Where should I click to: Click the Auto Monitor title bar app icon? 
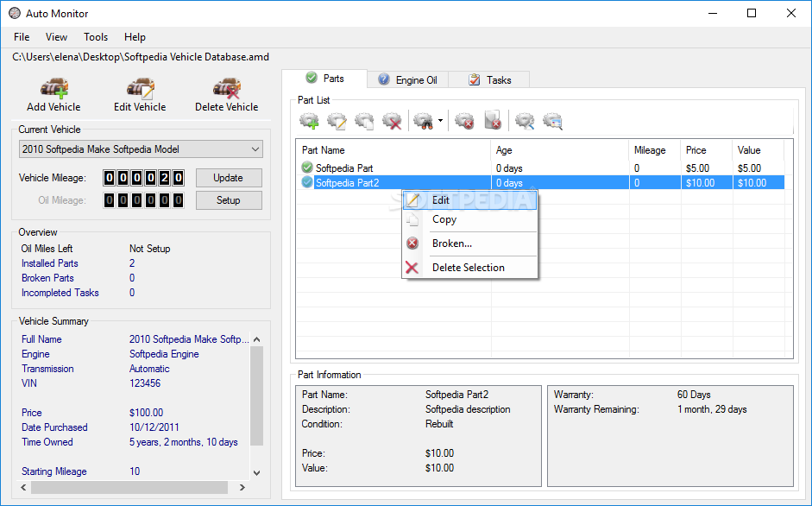pyautogui.click(x=15, y=14)
